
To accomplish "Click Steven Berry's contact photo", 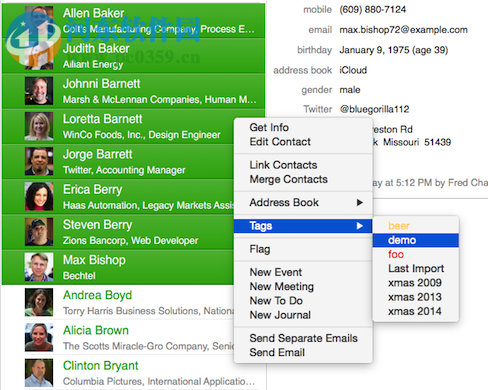I will (x=39, y=232).
